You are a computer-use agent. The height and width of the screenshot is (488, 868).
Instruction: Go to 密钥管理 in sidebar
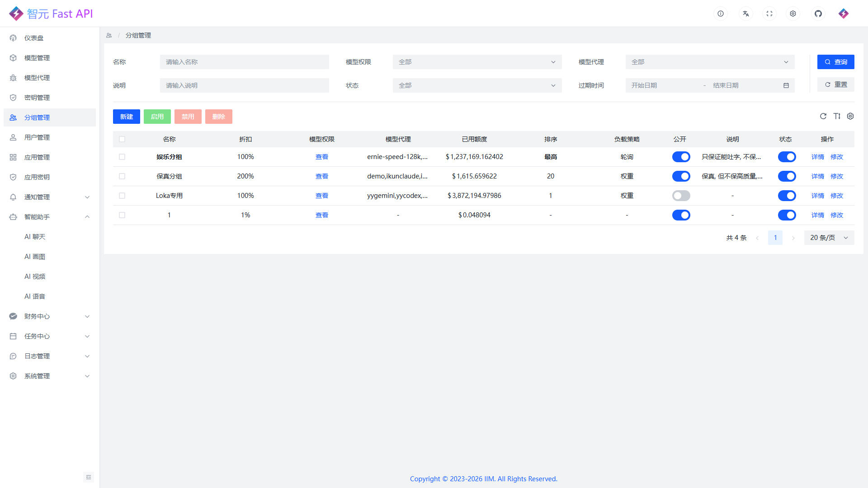point(37,98)
